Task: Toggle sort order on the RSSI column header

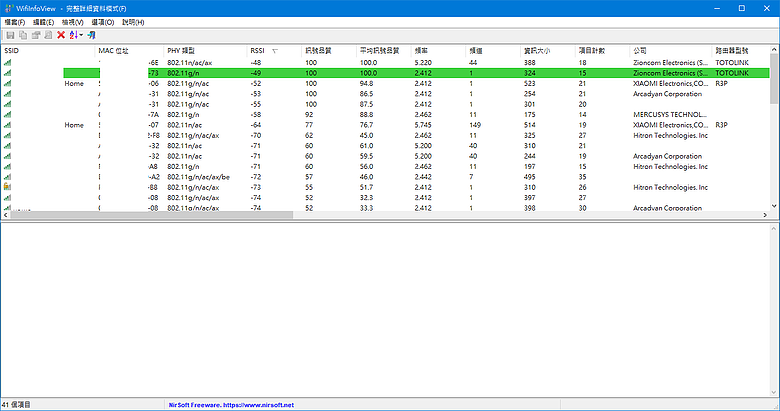Action: coord(274,51)
